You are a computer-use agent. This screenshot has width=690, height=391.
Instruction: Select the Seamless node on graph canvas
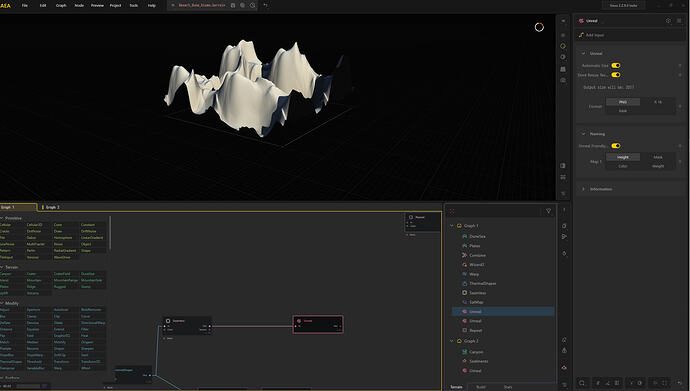point(187,326)
